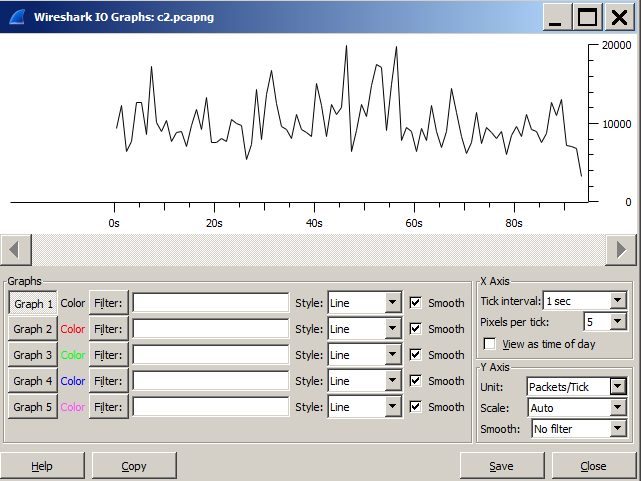
Task: Maximize the IO Graphs window
Action: [587, 17]
